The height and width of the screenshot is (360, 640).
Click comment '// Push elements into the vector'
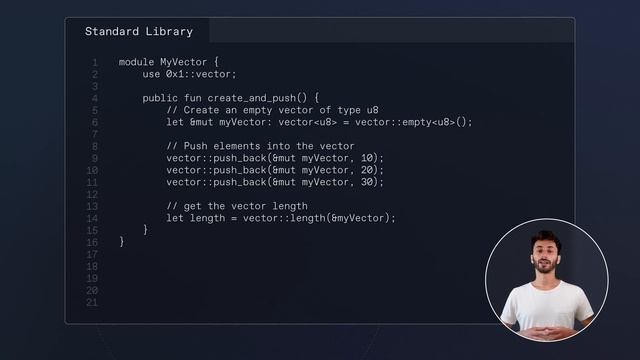[261, 146]
